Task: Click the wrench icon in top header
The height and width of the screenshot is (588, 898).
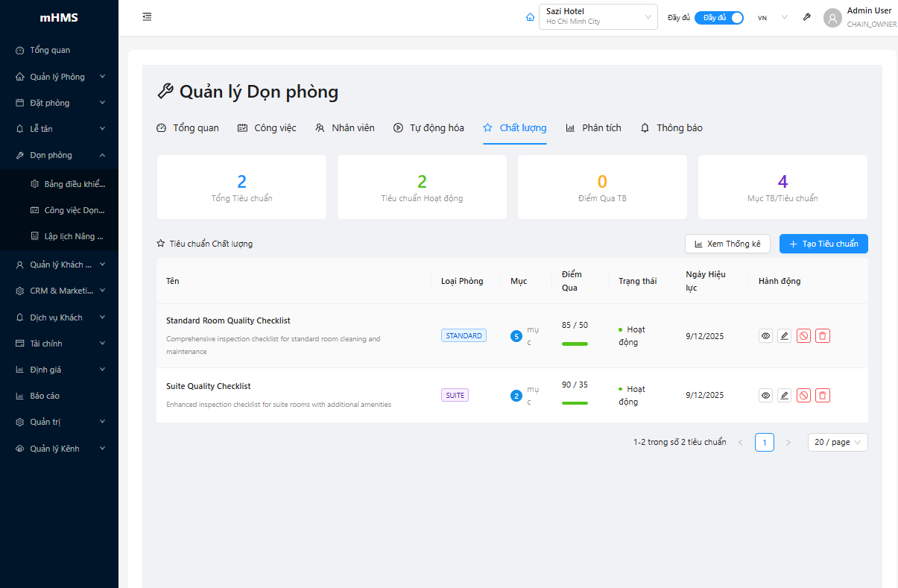Action: (x=806, y=17)
